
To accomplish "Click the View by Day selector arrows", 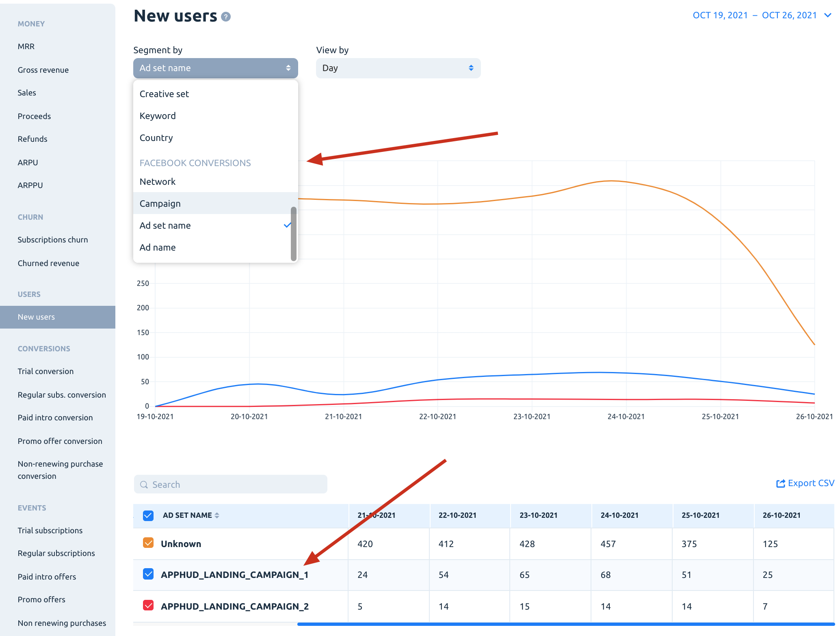I will pos(471,68).
